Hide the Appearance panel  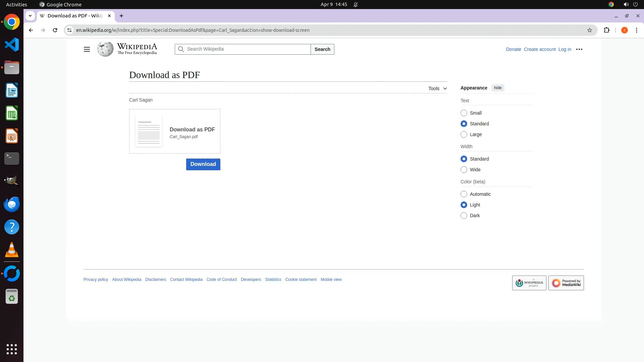pos(497,88)
